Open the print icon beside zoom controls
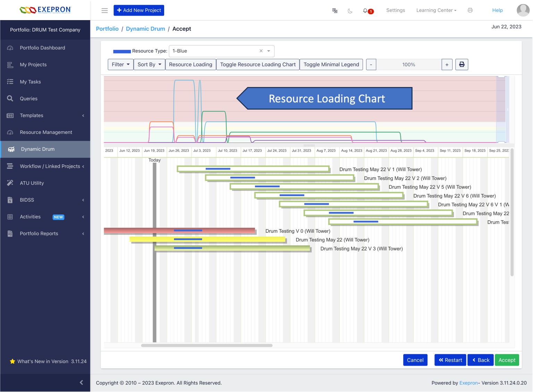Screen dimensions: 533x392 pos(462,64)
